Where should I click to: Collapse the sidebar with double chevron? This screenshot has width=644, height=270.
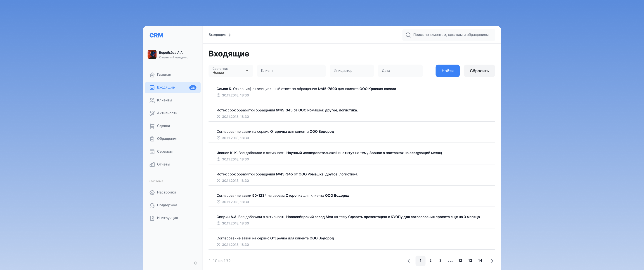click(x=196, y=263)
